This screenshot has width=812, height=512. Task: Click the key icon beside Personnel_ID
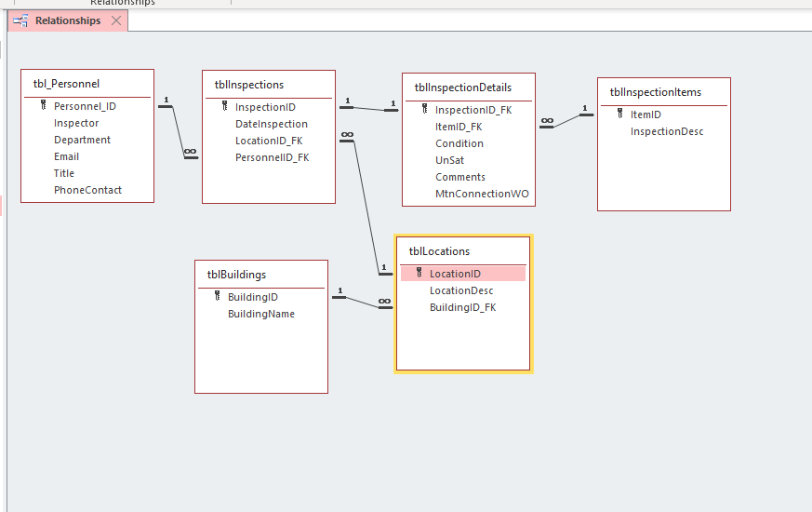44,105
